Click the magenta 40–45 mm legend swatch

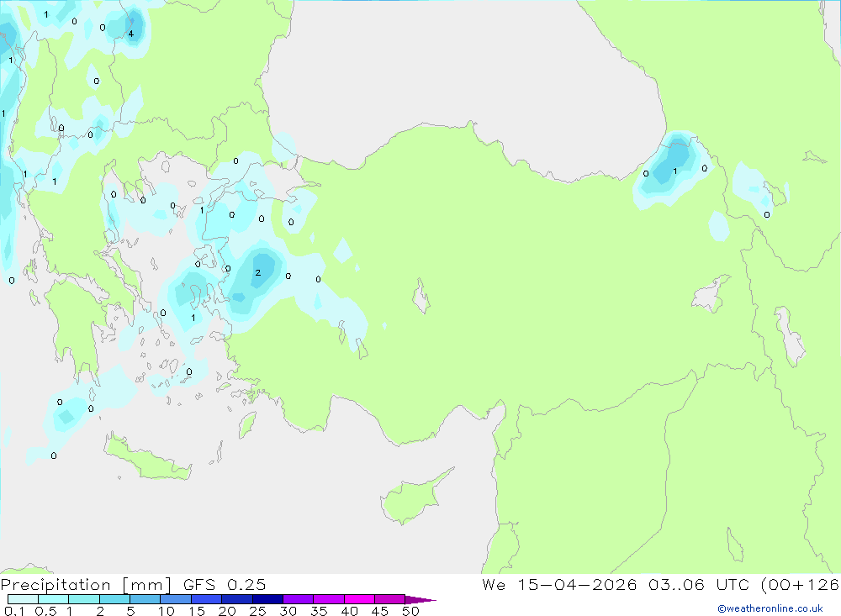(x=359, y=599)
